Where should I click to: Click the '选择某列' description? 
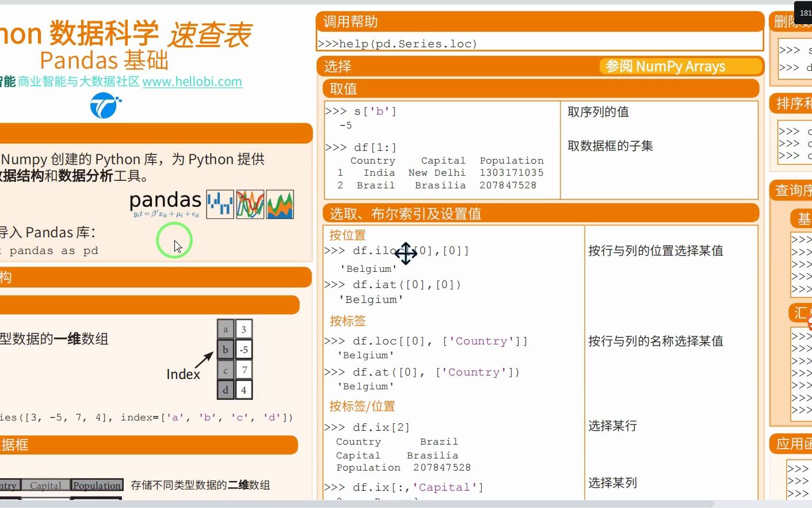pyautogui.click(x=612, y=483)
